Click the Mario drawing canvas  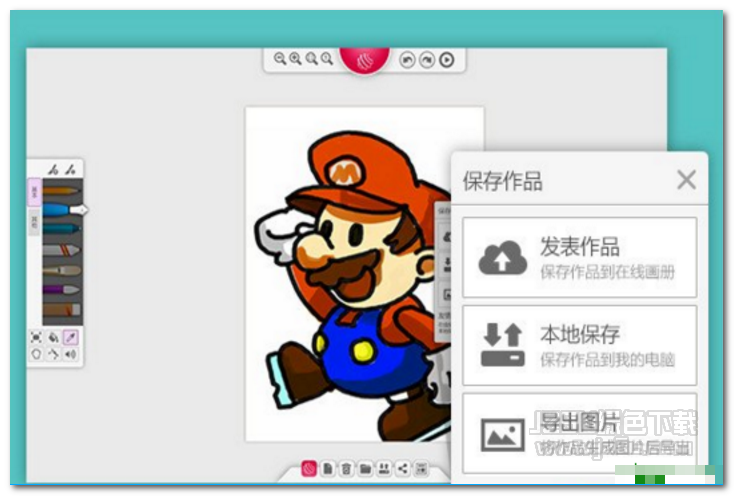[348, 274]
